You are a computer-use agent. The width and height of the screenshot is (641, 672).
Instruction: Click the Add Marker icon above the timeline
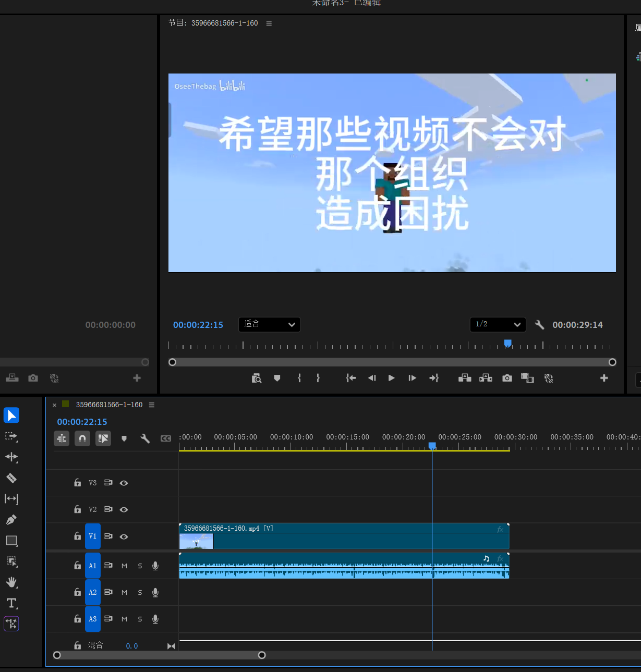click(x=124, y=438)
